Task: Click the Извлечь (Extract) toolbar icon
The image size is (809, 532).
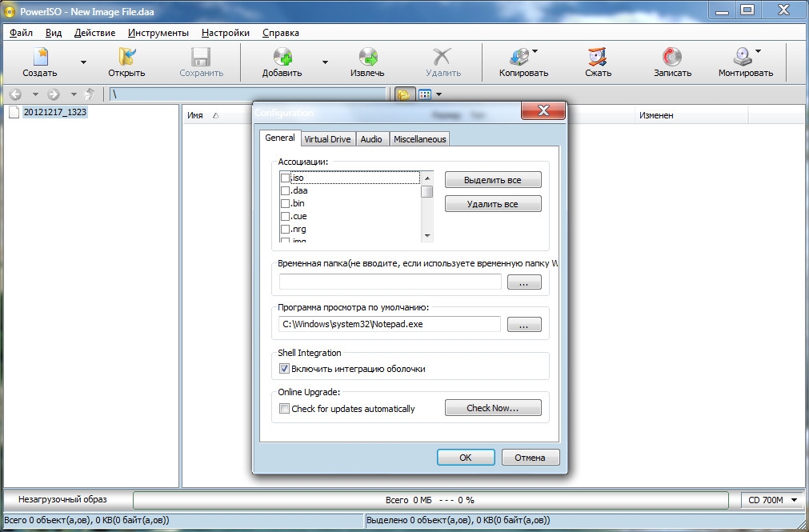Action: (367, 56)
